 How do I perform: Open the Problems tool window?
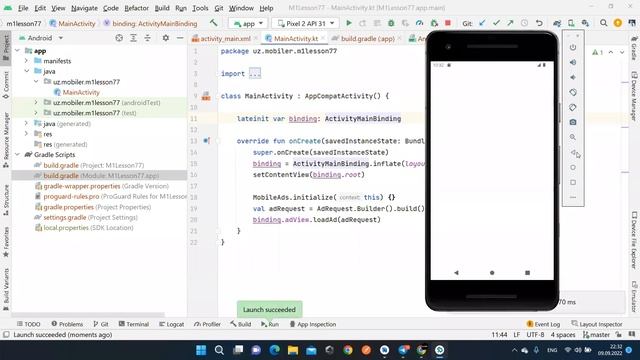tap(67, 324)
